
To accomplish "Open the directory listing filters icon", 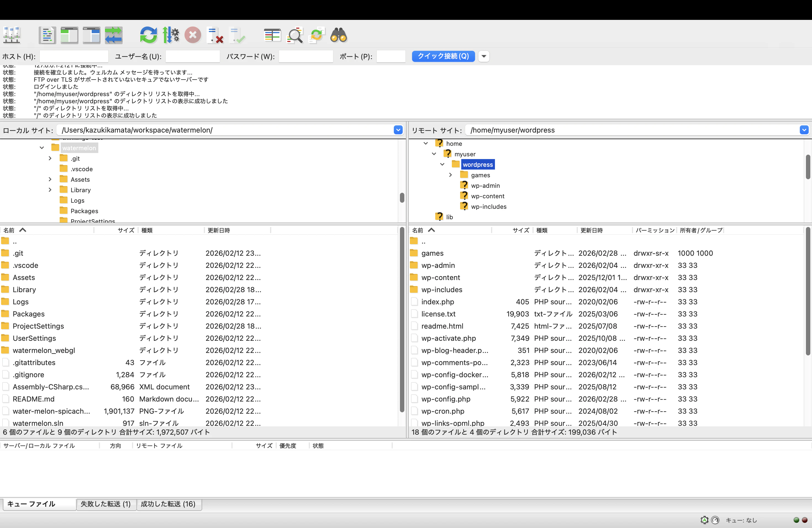I will pos(272,35).
